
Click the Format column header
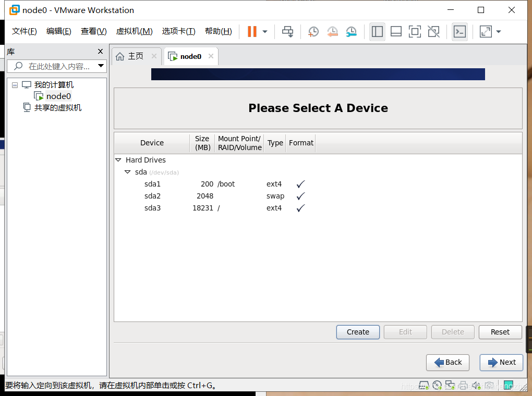tap(301, 143)
